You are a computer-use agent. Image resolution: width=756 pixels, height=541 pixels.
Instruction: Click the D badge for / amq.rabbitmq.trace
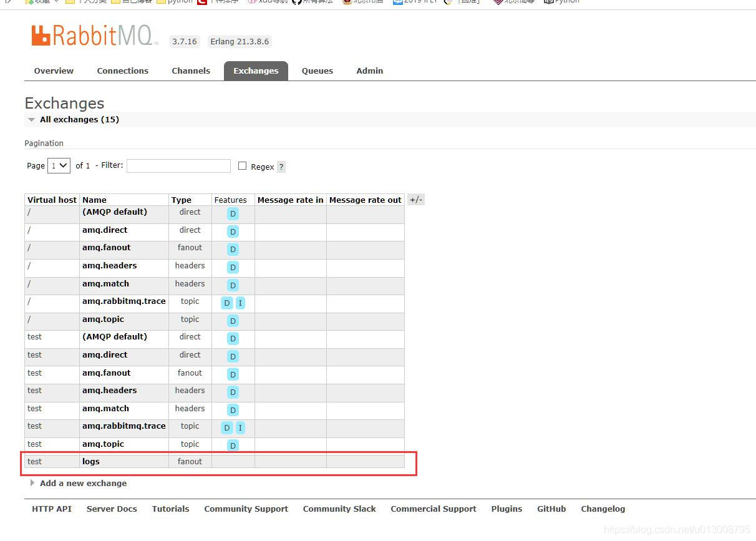(226, 303)
